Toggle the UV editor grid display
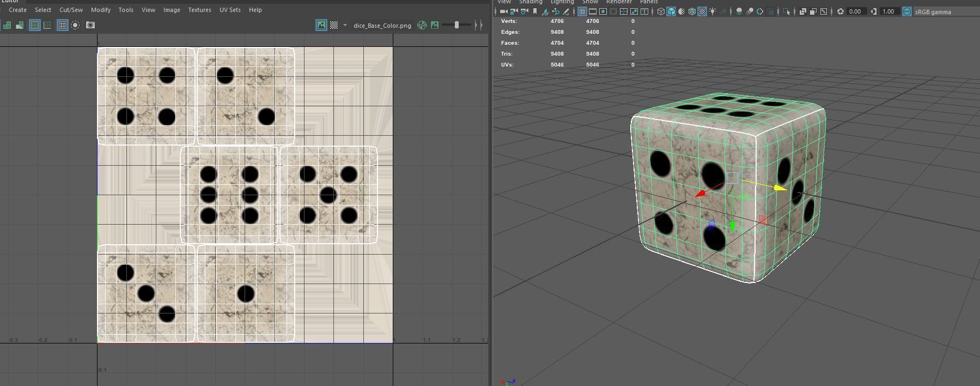Image resolution: width=980 pixels, height=386 pixels. coord(63,25)
